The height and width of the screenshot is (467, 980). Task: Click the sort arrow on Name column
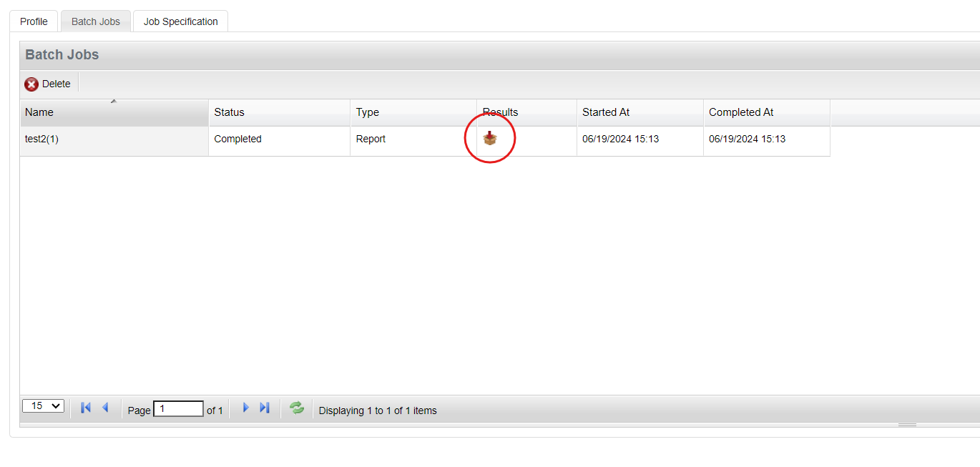pos(114,102)
